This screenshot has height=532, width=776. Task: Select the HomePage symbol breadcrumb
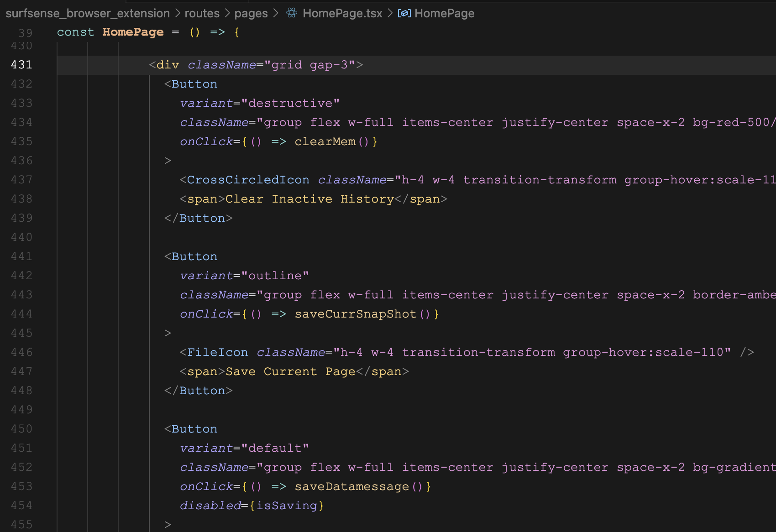[444, 13]
